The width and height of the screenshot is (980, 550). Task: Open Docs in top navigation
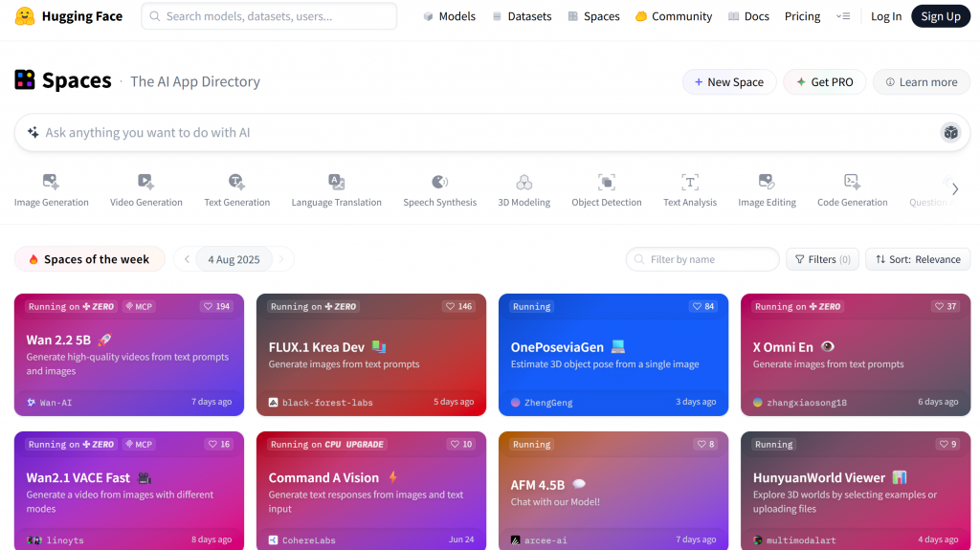[x=748, y=16]
